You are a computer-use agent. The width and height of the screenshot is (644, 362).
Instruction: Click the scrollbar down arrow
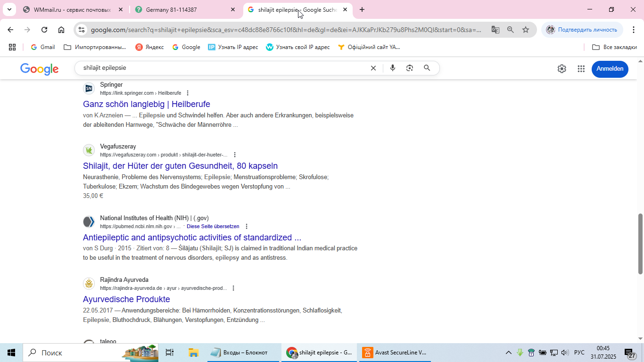(x=640, y=338)
